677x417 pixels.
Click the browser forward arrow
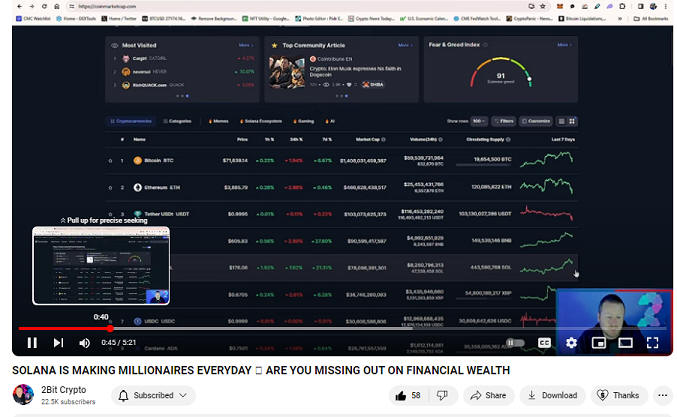point(32,6)
